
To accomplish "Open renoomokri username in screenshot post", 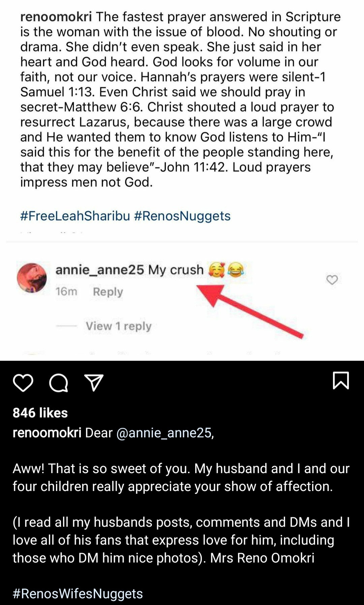I will [56, 17].
